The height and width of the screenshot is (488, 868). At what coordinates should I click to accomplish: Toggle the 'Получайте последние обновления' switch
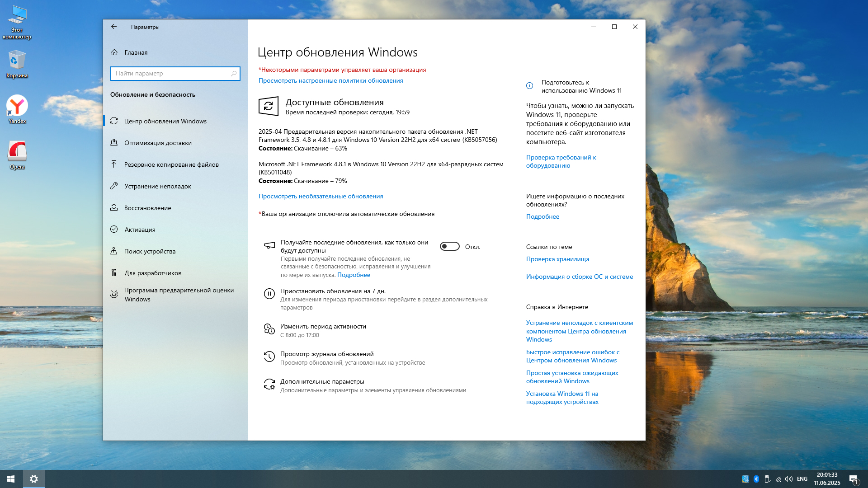pyautogui.click(x=449, y=246)
